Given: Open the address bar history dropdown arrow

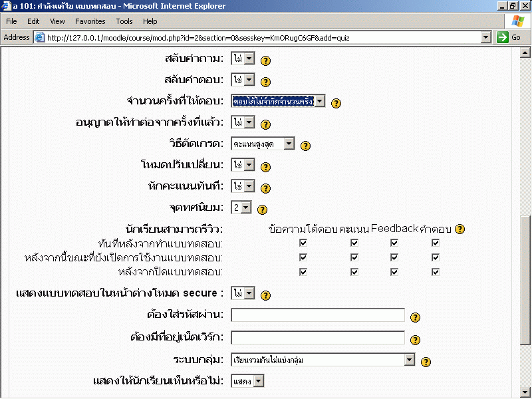Looking at the screenshot, I should (x=486, y=37).
